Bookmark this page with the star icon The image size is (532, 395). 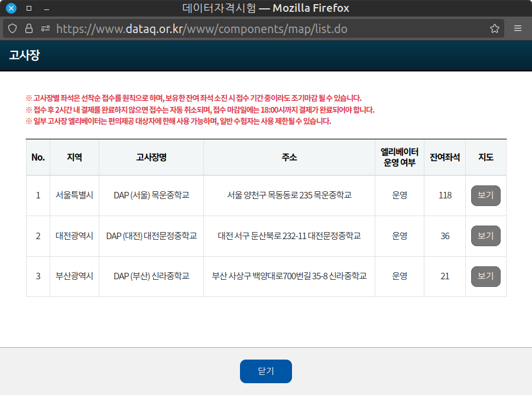(x=495, y=28)
